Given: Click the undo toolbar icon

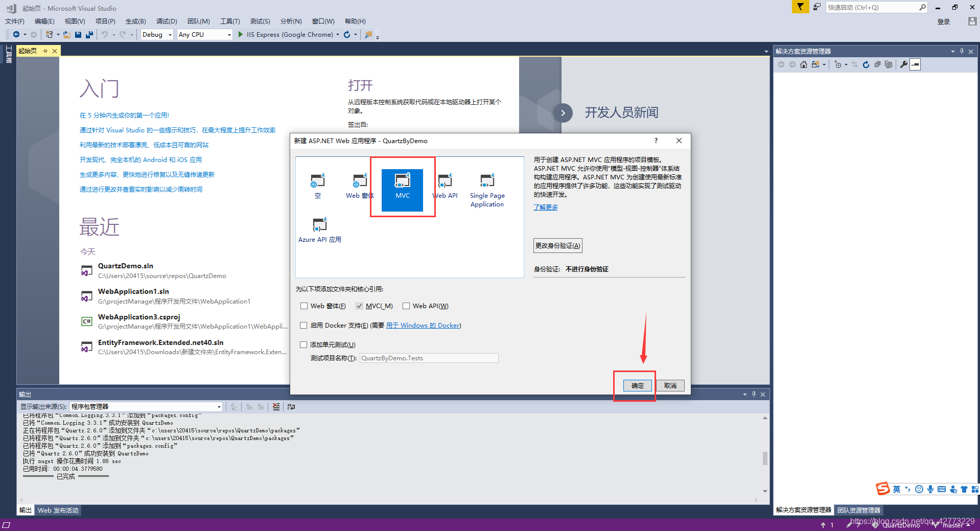Looking at the screenshot, I should point(105,34).
